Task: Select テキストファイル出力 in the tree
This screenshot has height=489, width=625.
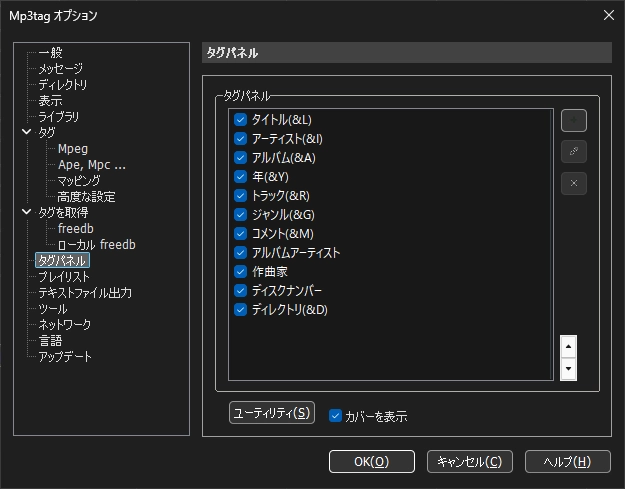Action: tap(85, 293)
